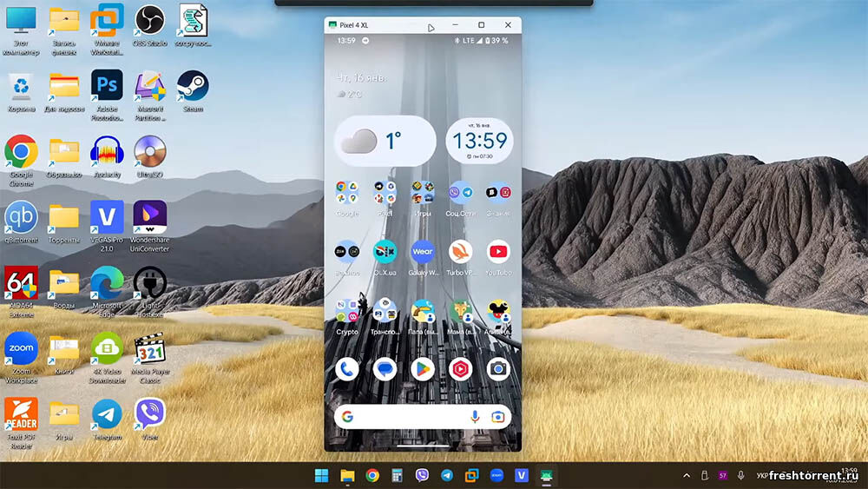
Task: Tap the Google Lens icon in search bar
Action: pyautogui.click(x=498, y=417)
